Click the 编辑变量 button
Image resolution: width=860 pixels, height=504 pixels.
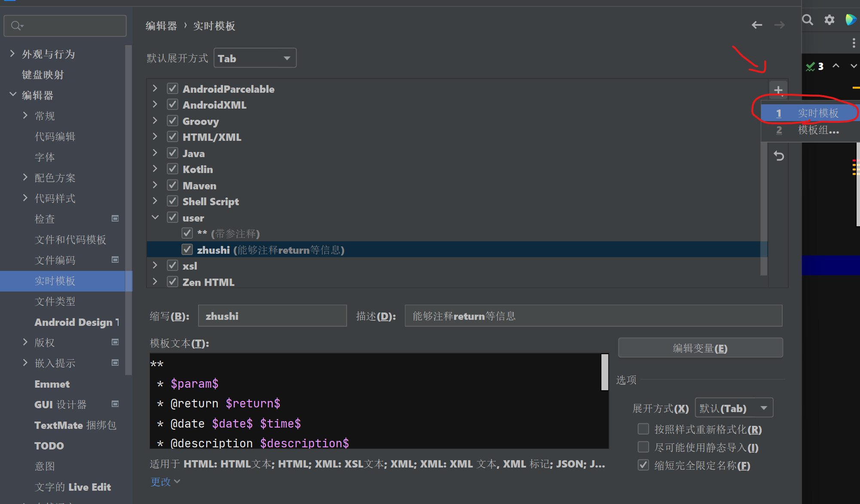pos(700,348)
